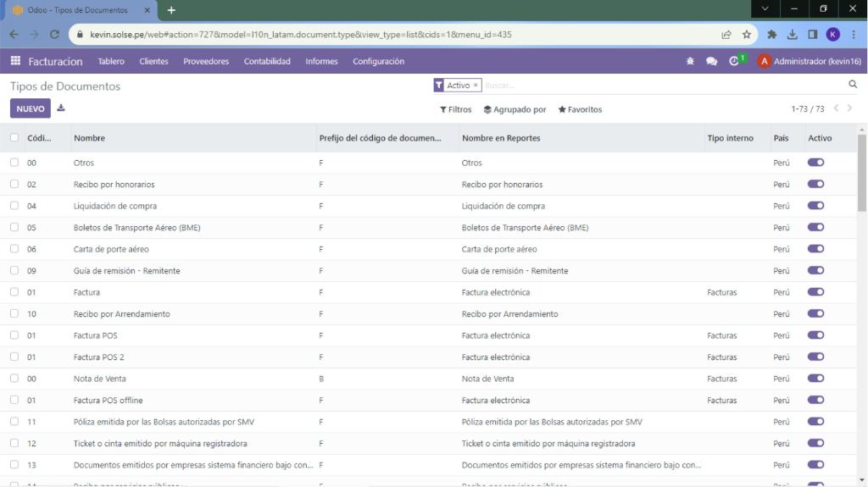Open the debug bug icon
The image size is (868, 487).
(x=690, y=61)
